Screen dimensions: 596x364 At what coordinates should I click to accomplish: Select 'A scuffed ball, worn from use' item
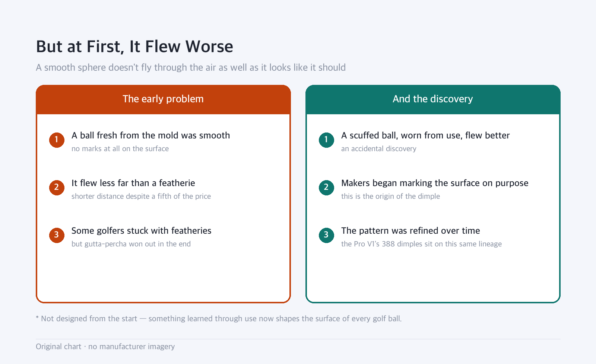[x=425, y=135]
